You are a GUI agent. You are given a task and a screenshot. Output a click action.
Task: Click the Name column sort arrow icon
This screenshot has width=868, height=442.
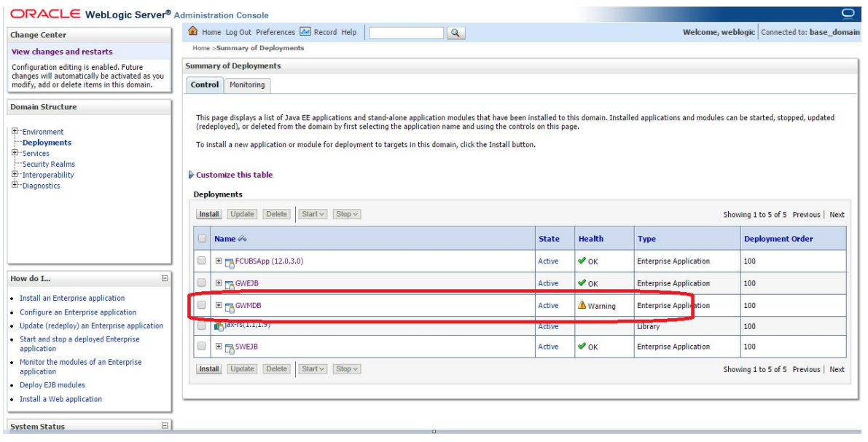(x=243, y=239)
